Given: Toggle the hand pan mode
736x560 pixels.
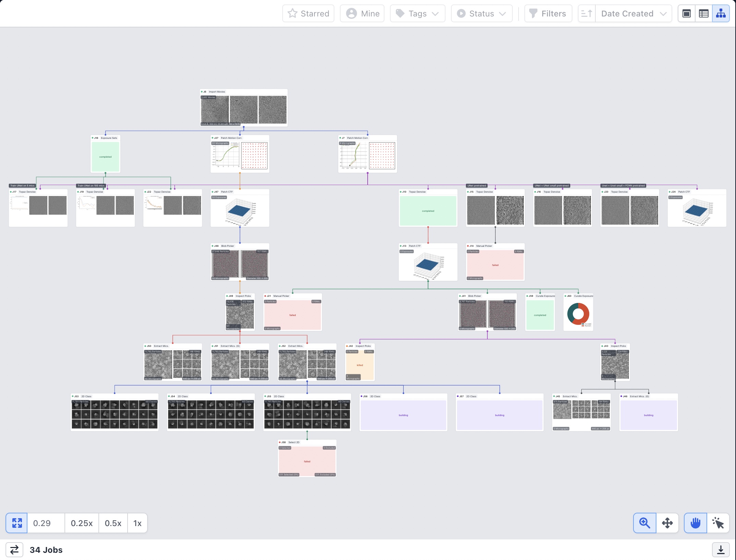Looking at the screenshot, I should click(695, 523).
